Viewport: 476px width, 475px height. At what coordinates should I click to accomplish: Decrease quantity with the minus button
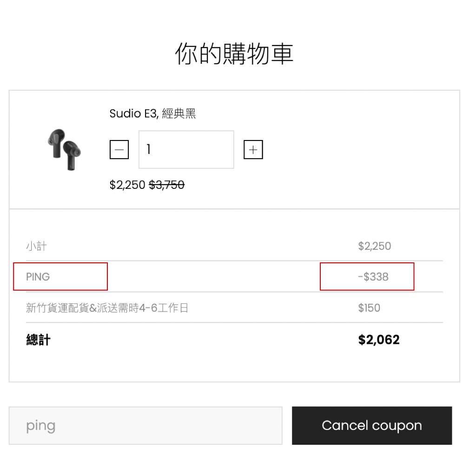pos(119,149)
